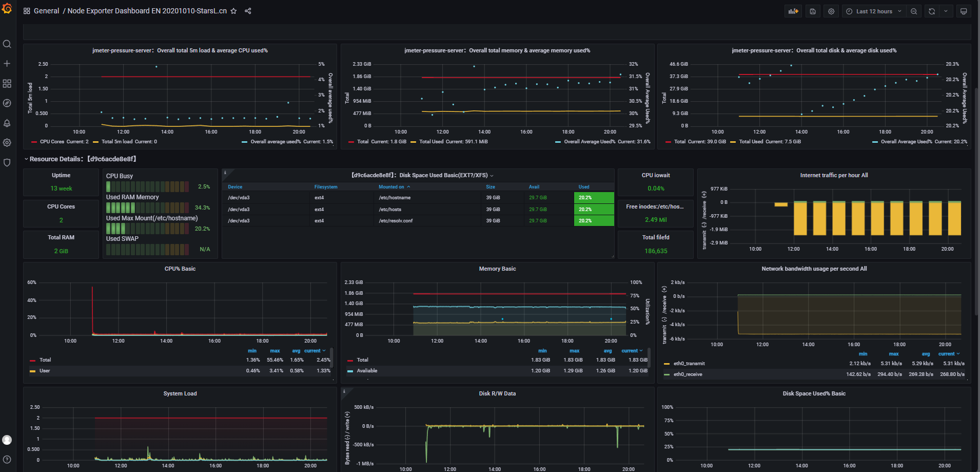Viewport: 980px width, 472px height.
Task: Zoom out the time range
Action: tap(914, 11)
